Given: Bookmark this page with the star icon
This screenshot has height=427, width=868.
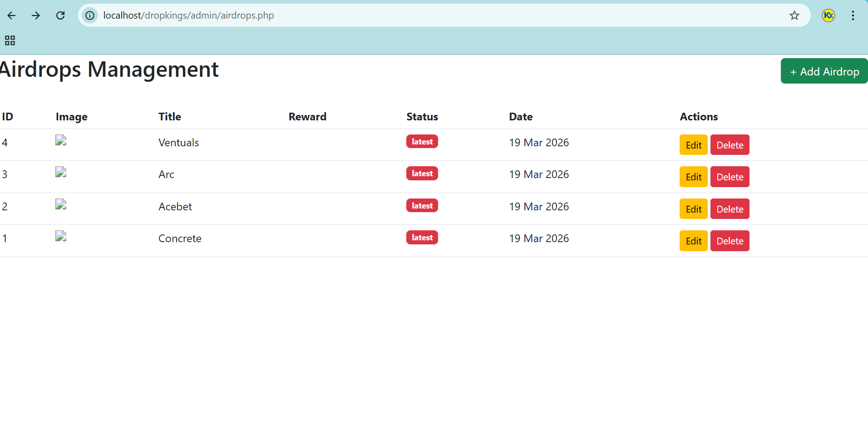Looking at the screenshot, I should tap(794, 15).
